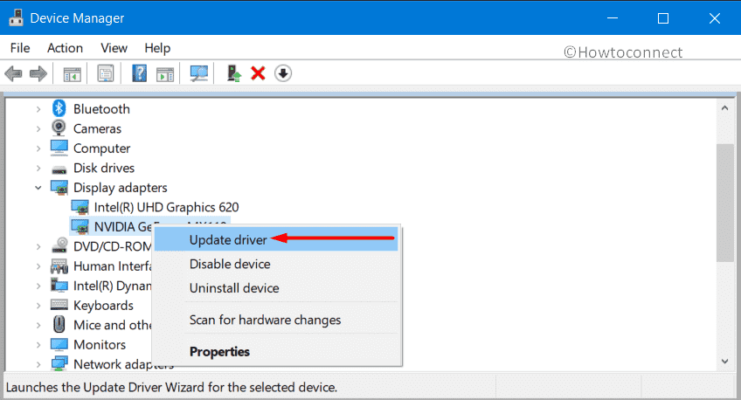Expand the Cameras node chevron

(38, 129)
